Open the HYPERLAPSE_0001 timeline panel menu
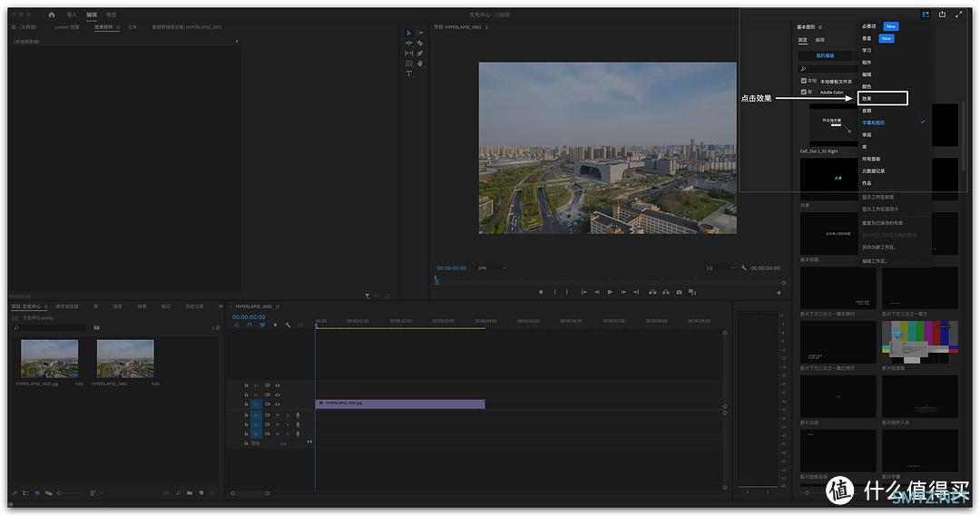Image resolution: width=980 pixels, height=515 pixels. 278,306
